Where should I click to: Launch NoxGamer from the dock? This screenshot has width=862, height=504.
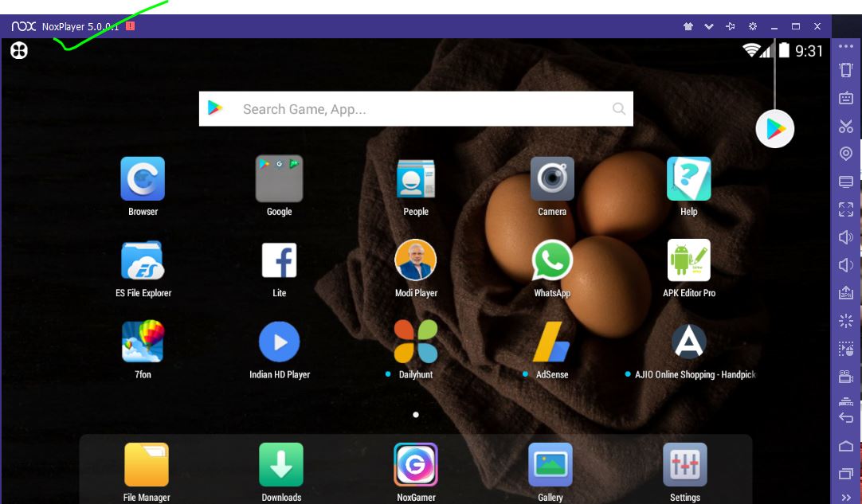[x=416, y=465]
